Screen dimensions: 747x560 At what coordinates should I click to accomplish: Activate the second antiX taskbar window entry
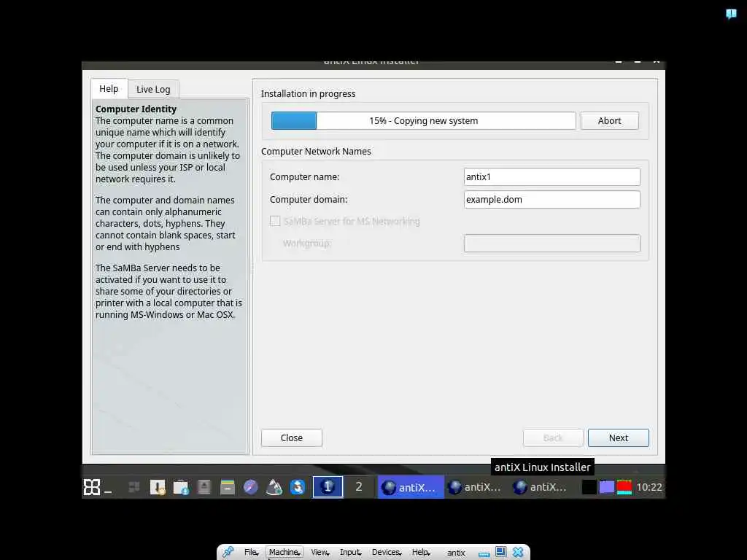click(476, 487)
